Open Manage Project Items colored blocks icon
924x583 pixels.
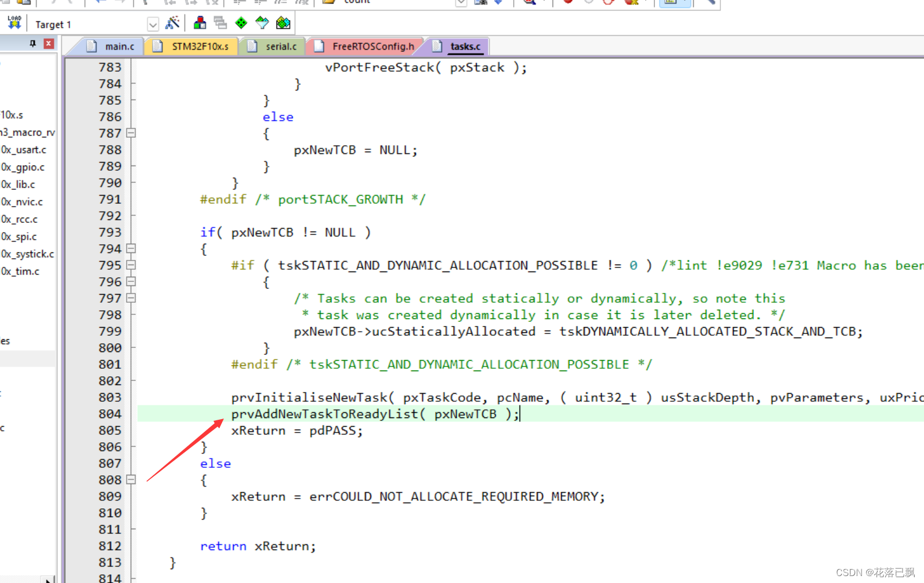[200, 23]
